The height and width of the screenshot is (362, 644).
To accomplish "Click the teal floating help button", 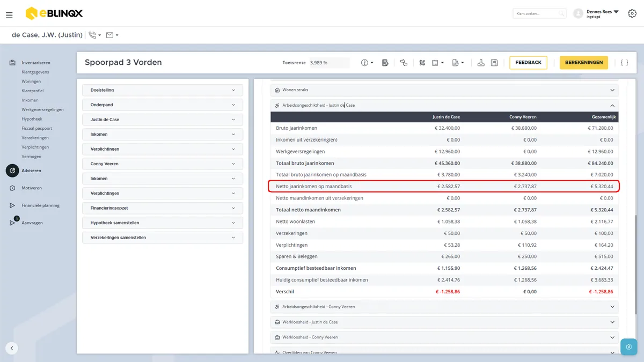I will [x=628, y=347].
